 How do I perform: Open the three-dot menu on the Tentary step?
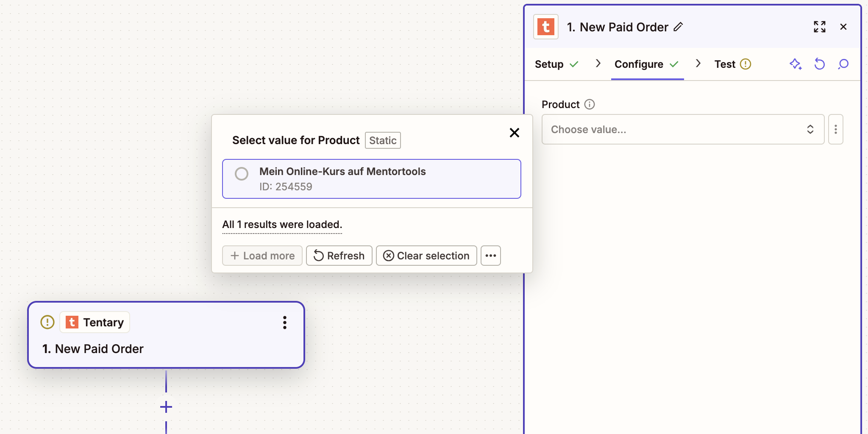(x=285, y=323)
